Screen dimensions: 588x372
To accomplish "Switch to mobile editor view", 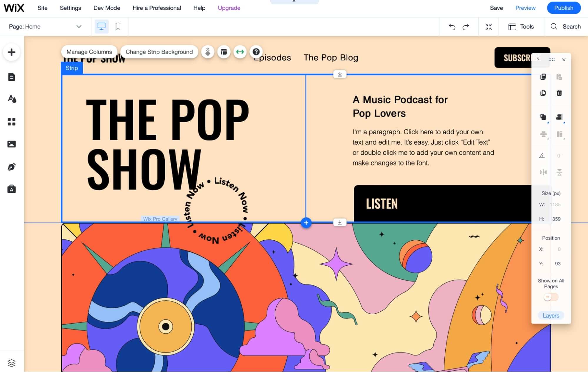I will pyautogui.click(x=118, y=27).
